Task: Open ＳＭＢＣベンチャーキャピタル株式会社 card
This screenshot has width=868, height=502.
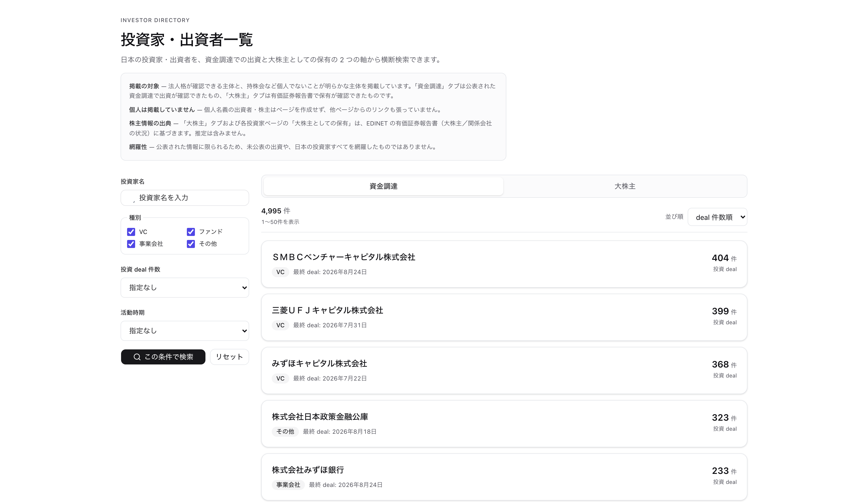Action: pos(504,264)
